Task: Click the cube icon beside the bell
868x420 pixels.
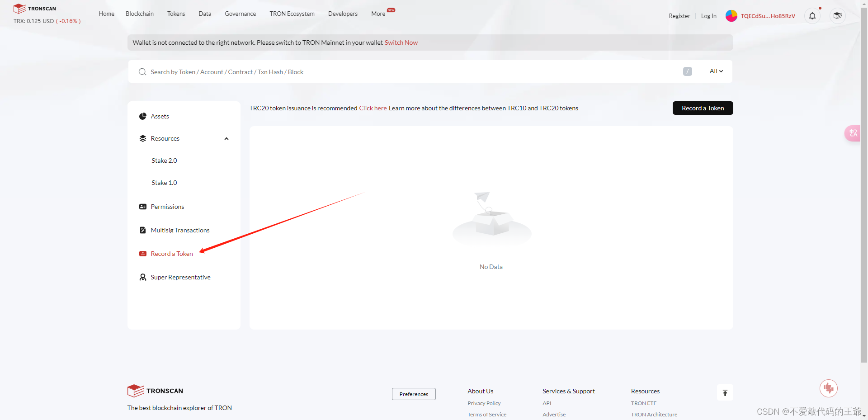Action: (838, 16)
